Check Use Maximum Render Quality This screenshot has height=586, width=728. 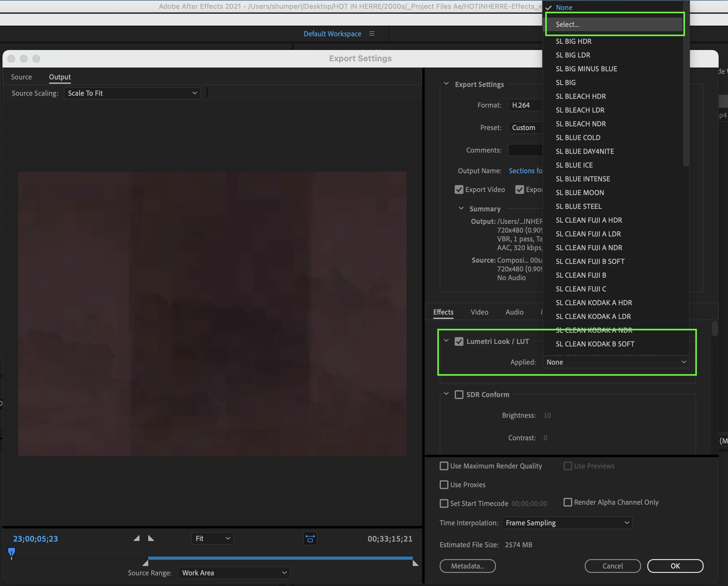point(444,466)
